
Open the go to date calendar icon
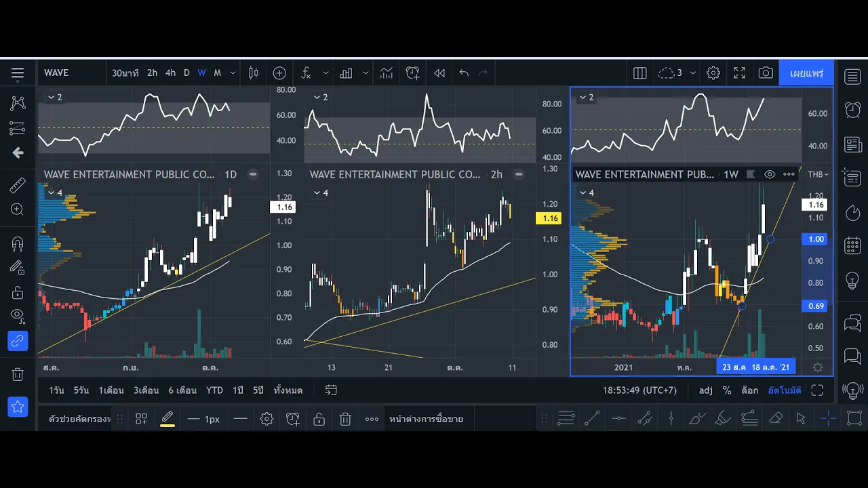[331, 390]
